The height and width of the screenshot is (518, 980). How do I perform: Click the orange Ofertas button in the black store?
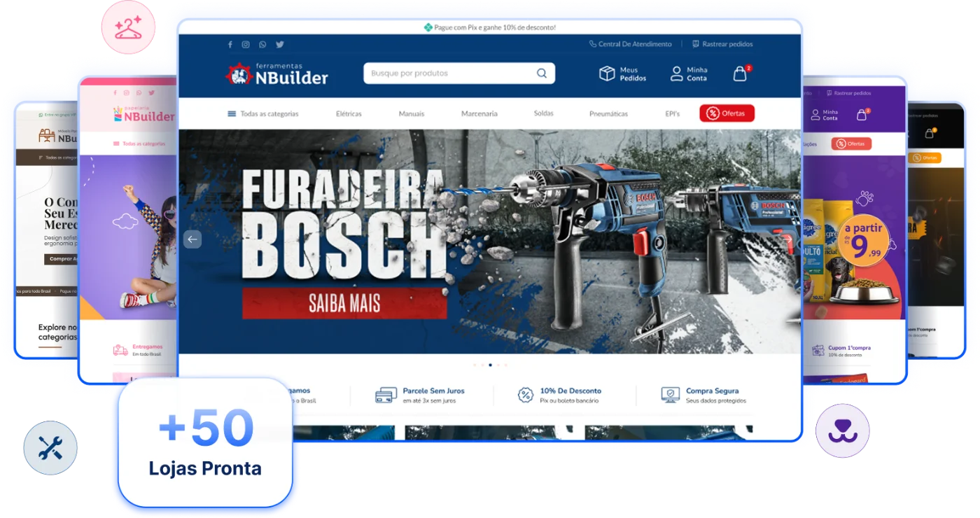coord(925,157)
